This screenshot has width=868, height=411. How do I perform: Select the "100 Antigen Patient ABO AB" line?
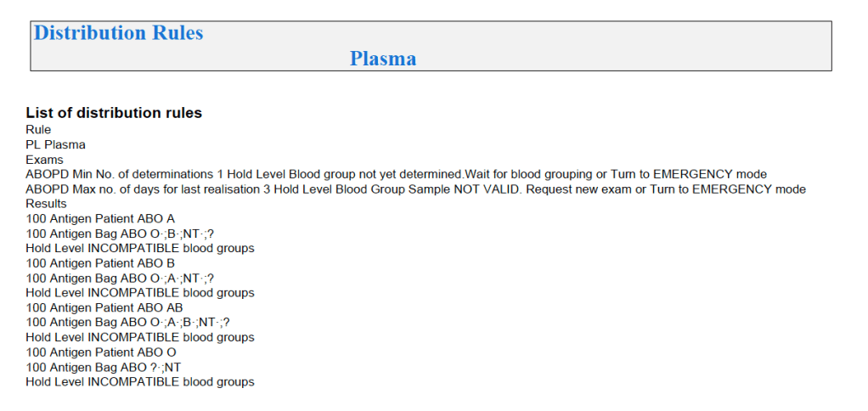[104, 307]
